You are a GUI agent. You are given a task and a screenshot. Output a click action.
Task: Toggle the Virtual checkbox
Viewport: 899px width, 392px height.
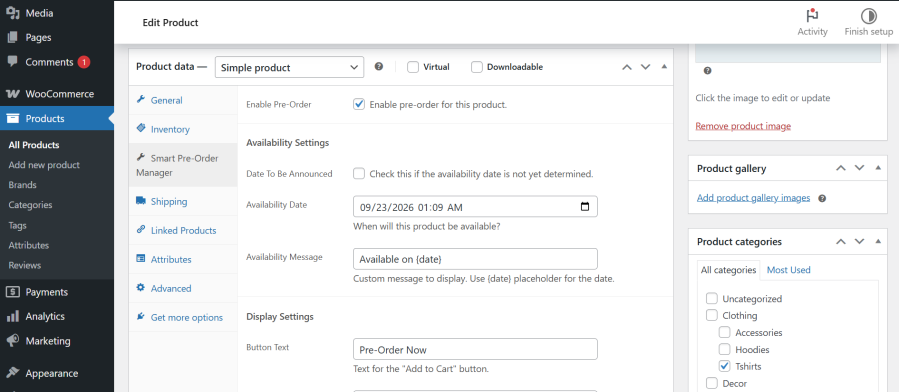pyautogui.click(x=413, y=67)
